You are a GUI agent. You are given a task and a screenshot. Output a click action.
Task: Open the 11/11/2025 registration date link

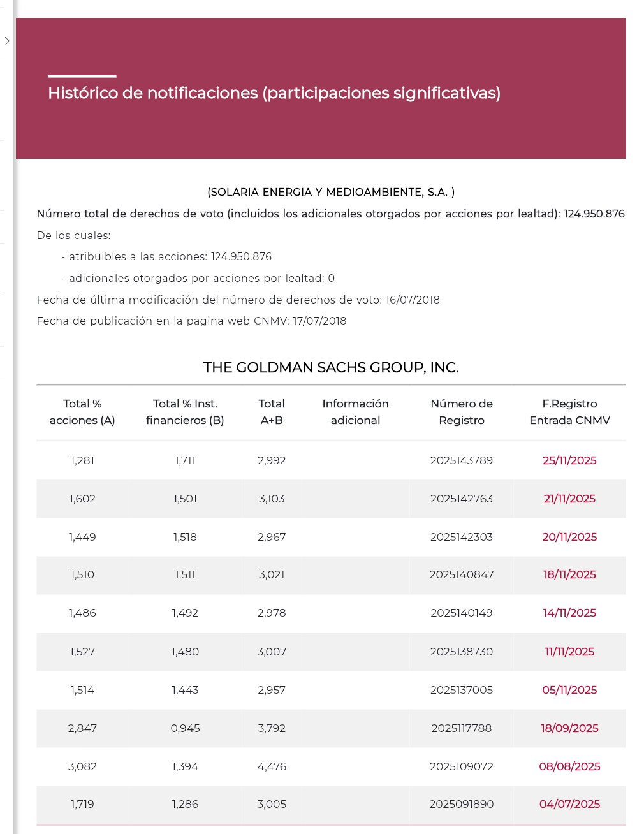(569, 652)
